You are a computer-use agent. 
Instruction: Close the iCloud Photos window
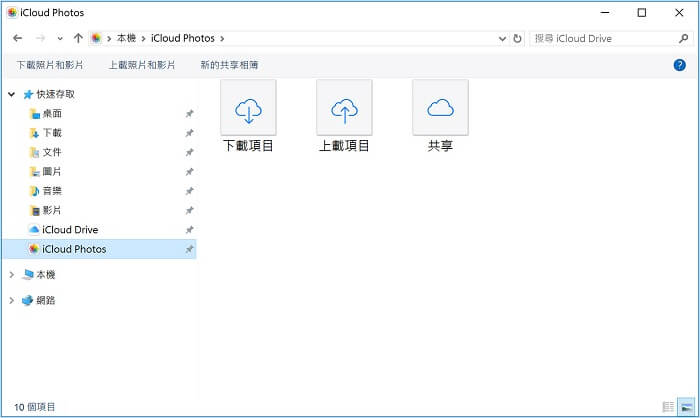(x=679, y=13)
